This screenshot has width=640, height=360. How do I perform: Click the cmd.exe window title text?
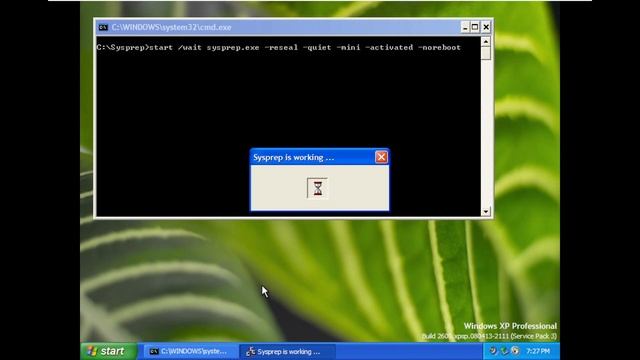(171, 27)
